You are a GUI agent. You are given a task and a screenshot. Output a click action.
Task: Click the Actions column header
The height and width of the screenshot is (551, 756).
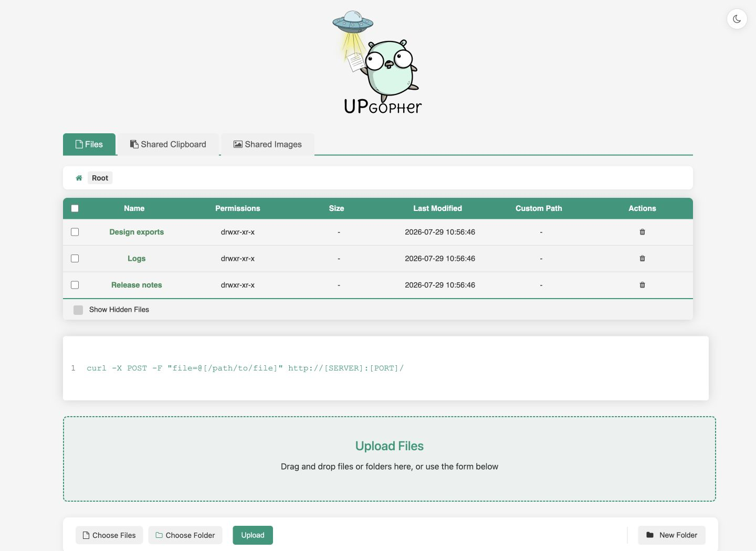coord(642,208)
